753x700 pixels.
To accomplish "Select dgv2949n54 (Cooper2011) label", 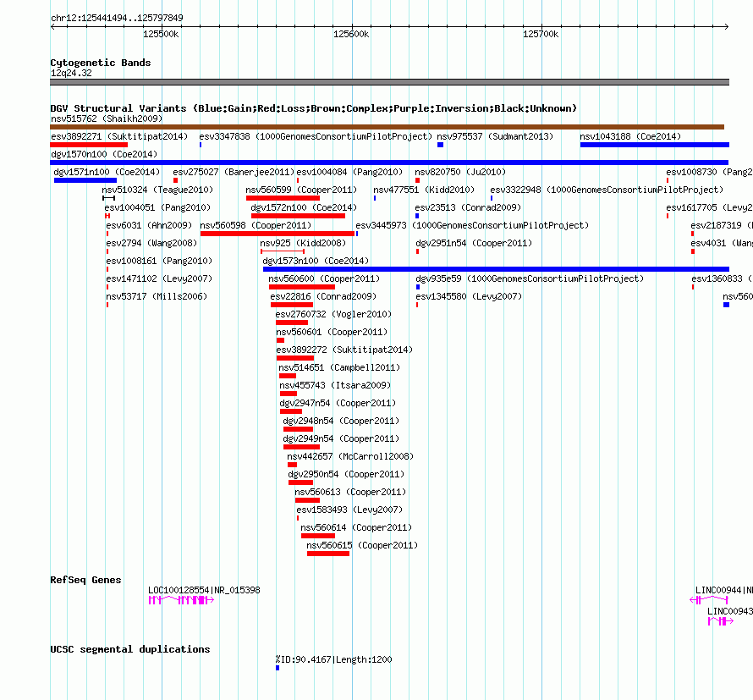I will [342, 438].
